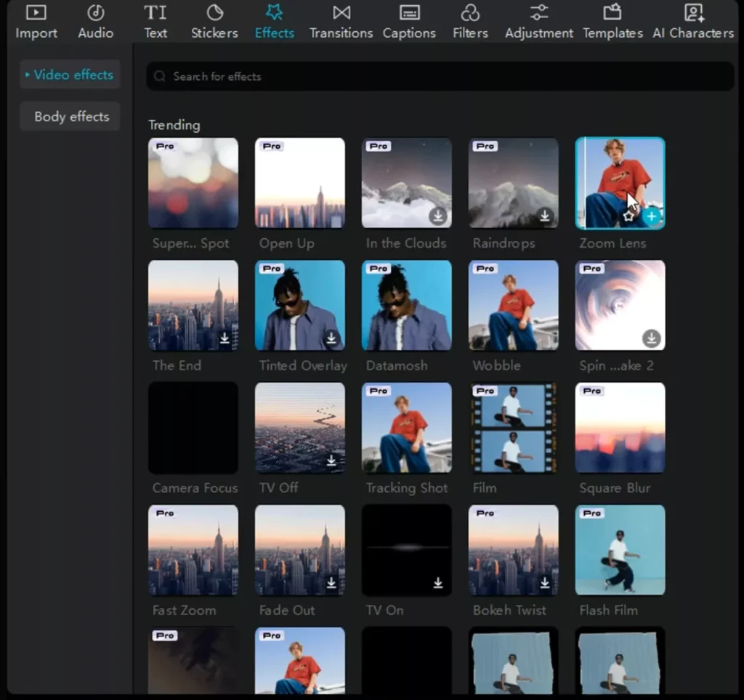Download the TV On effect
This screenshot has height=700, width=744.
(438, 582)
